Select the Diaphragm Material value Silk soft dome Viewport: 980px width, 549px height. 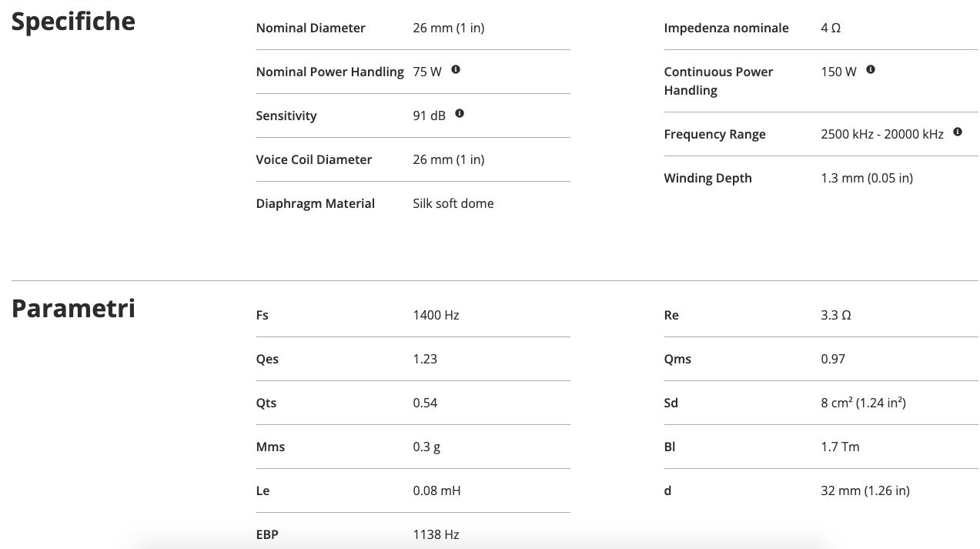coord(453,204)
